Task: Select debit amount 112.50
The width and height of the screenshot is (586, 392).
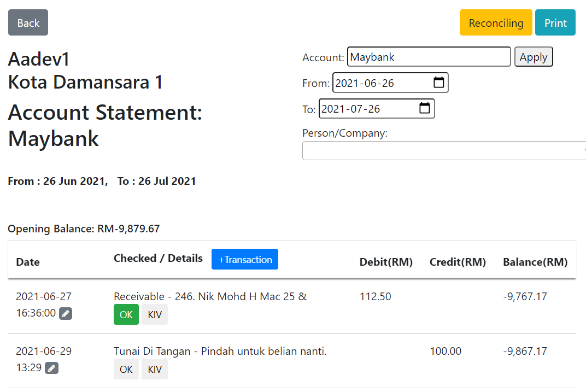Action: (x=375, y=296)
